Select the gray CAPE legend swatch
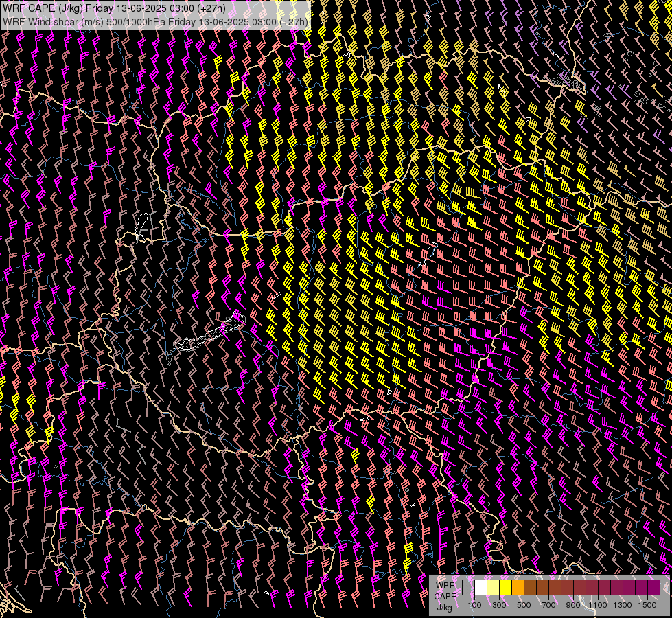Viewport: 672px width, 618px height. tap(468, 588)
